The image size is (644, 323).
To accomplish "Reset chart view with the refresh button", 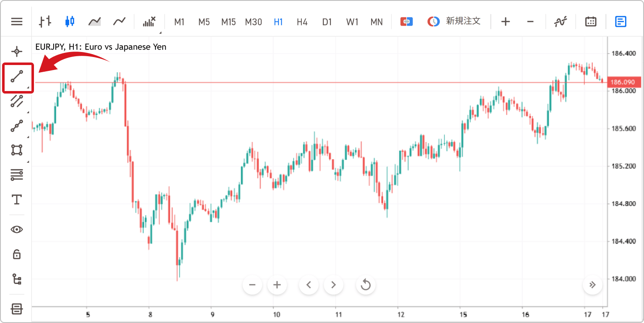I will point(366,285).
